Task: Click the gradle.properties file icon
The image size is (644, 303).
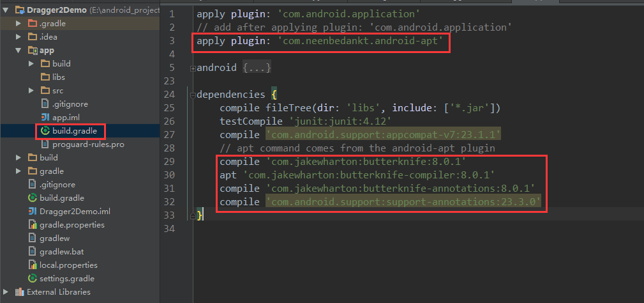Action: click(x=33, y=225)
